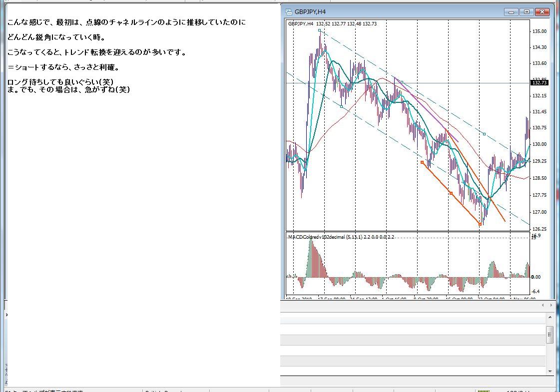Click the terminal panel scrollbar thumb
Viewport: 560px width, 392px height.
coord(550,335)
